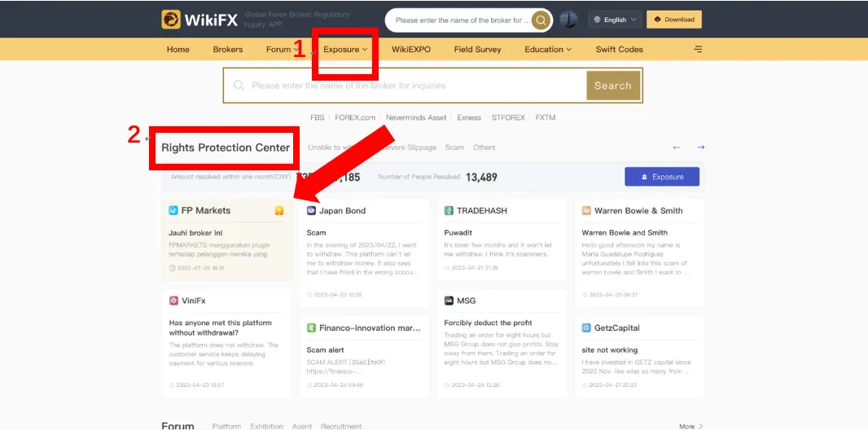Click the MSG broker logo icon
868x431 pixels.
pyautogui.click(x=449, y=301)
